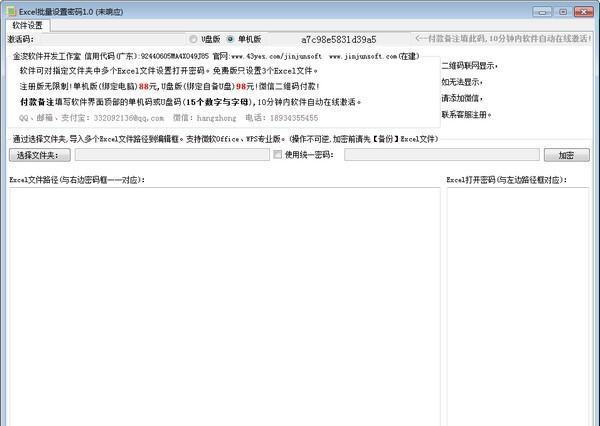Switch to the 软件设置 tab
This screenshot has height=426, width=600.
(28, 26)
